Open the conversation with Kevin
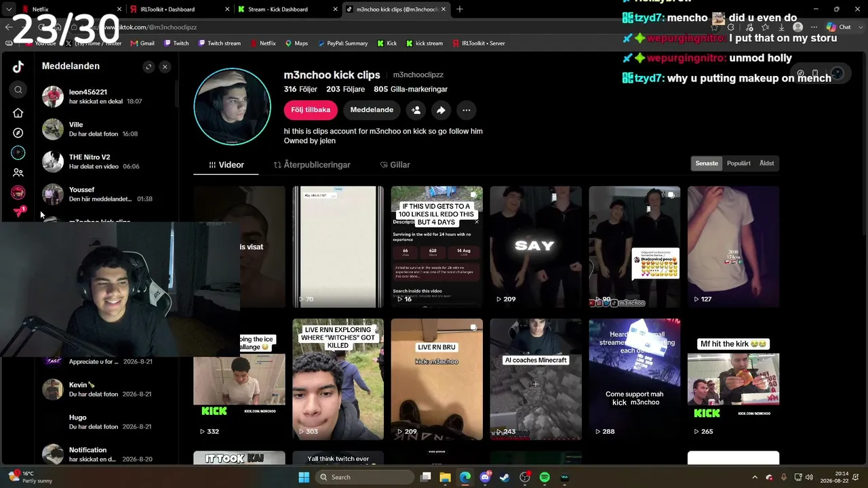This screenshot has width=868, height=488. tap(106, 390)
